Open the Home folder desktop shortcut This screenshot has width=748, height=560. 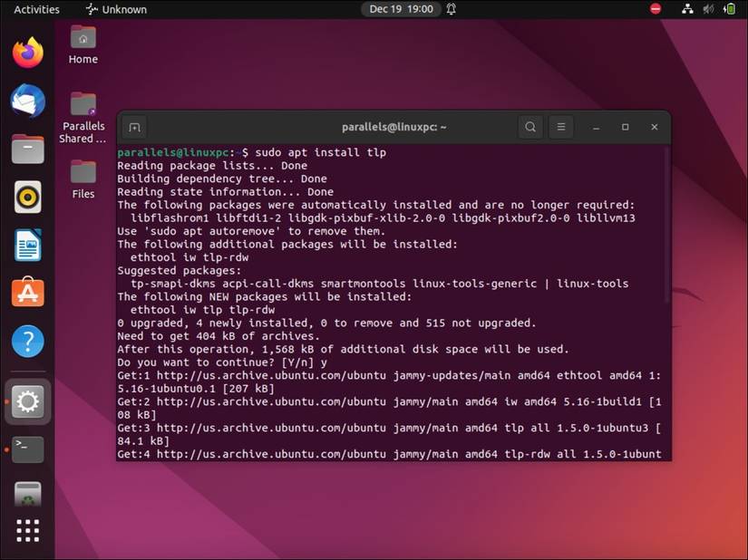tap(83, 41)
